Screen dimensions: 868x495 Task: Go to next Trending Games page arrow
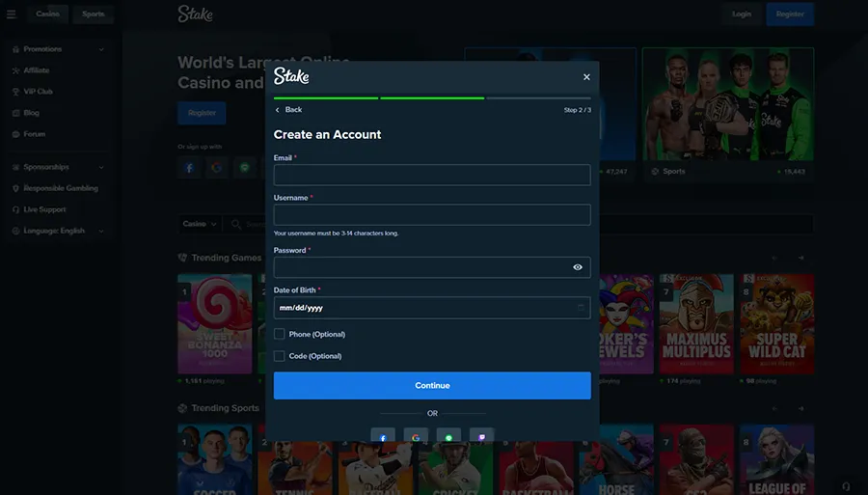coord(801,258)
